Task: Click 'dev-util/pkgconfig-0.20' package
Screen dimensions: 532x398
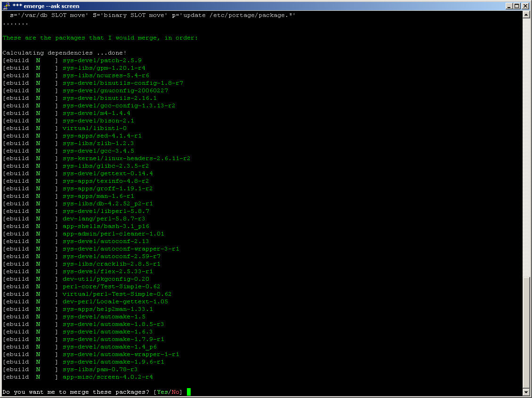Action: (x=106, y=279)
